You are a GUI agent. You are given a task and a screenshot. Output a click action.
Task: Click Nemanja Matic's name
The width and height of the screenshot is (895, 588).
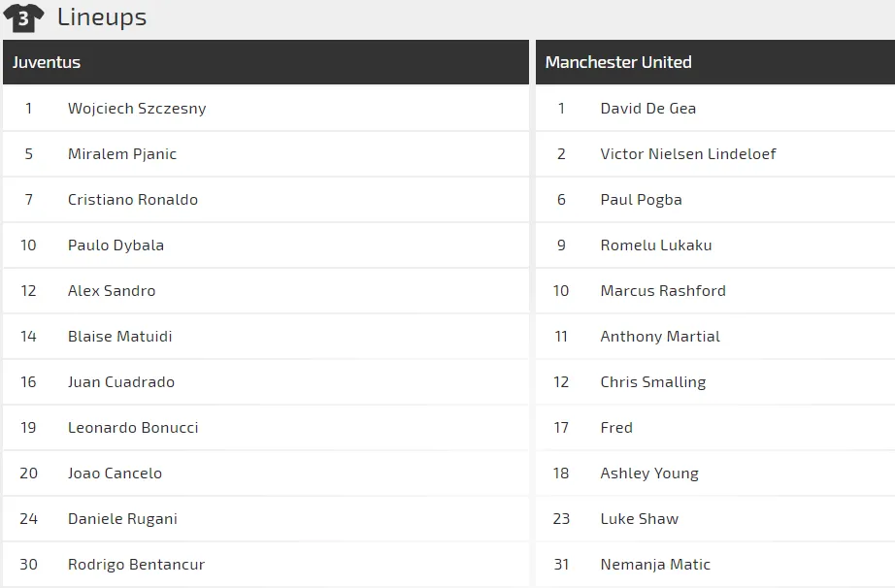coord(655,565)
